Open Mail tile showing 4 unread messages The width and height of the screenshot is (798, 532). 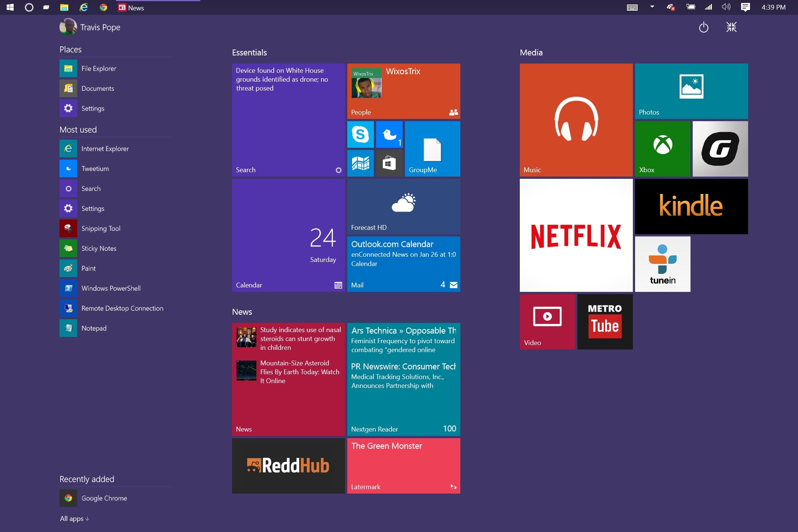(x=403, y=264)
